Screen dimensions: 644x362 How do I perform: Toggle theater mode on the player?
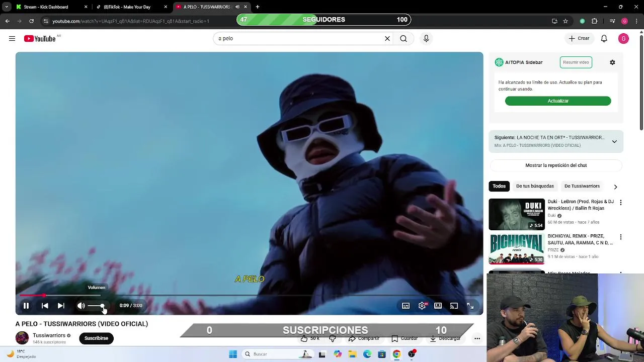coord(438,306)
